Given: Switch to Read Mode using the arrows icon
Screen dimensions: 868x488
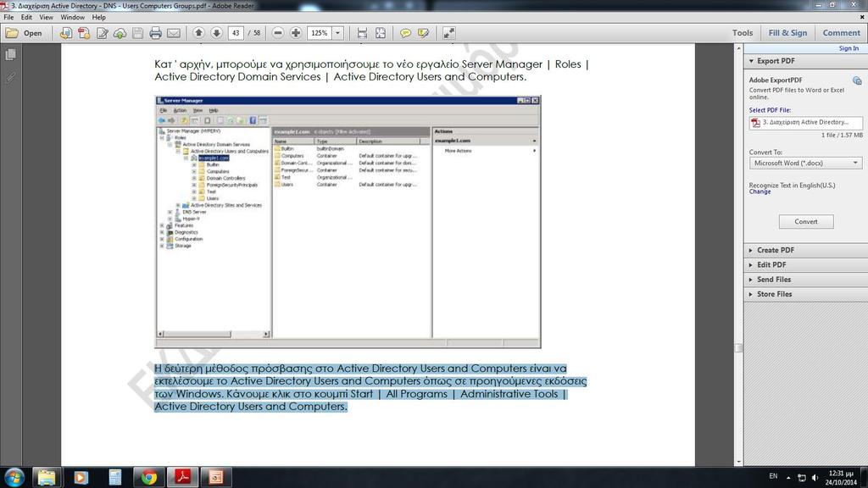Looking at the screenshot, I should [449, 33].
